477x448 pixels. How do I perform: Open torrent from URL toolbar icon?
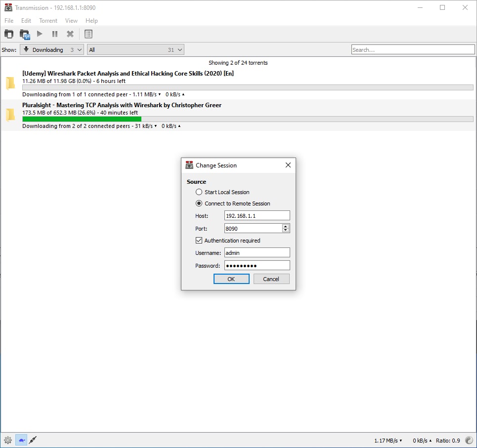(24, 34)
